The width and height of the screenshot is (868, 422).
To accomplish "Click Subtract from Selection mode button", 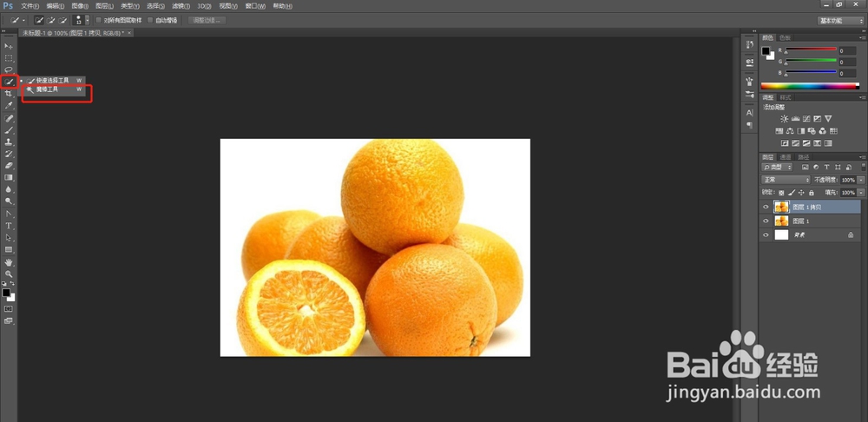I will (62, 20).
